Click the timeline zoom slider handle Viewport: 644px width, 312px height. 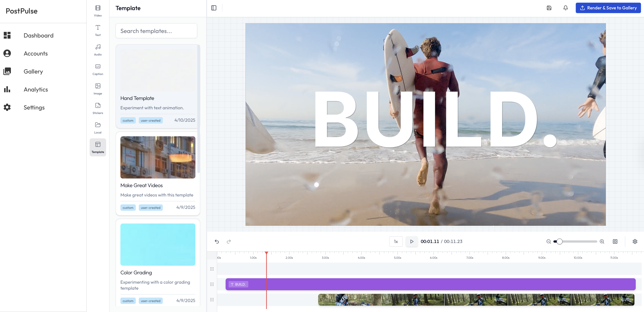point(559,241)
